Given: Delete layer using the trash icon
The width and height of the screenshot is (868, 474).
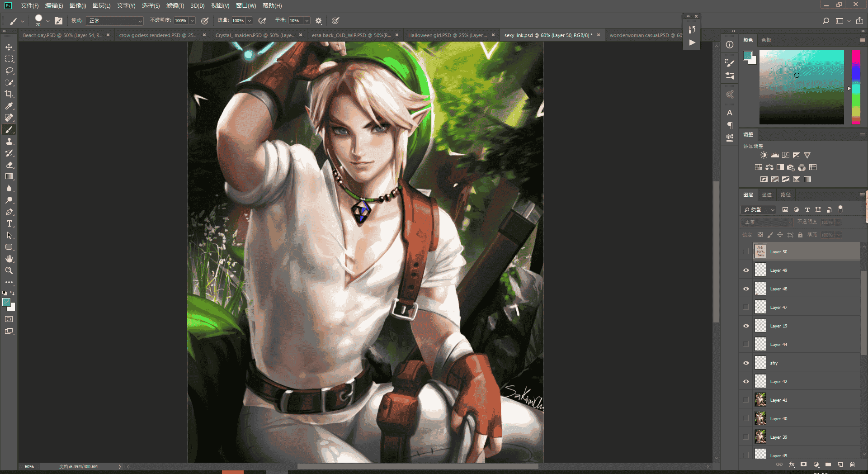Looking at the screenshot, I should pyautogui.click(x=852, y=465).
